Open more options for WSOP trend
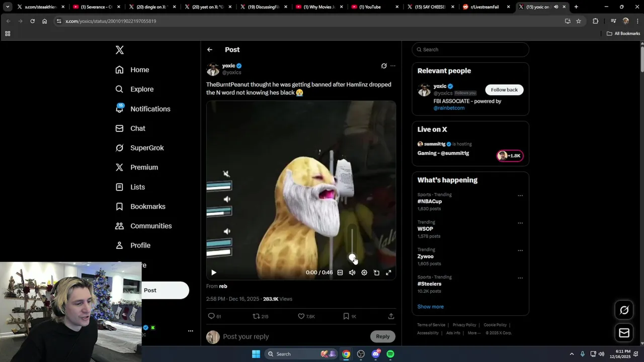This screenshot has height=362, width=644. pos(520,223)
